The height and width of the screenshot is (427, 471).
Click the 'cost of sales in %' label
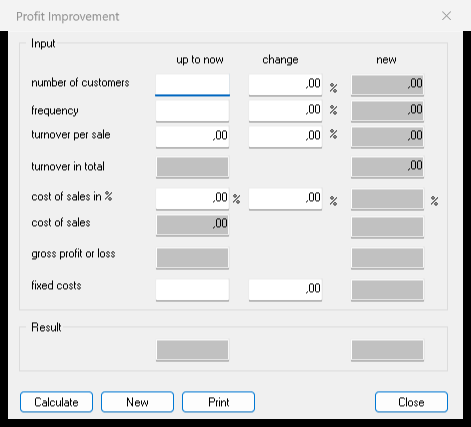pos(72,196)
